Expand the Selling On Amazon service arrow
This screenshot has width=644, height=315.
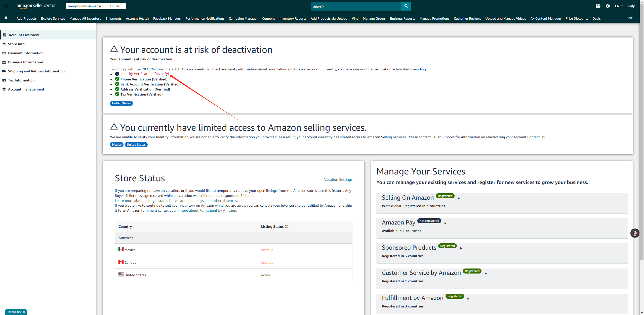(459, 198)
